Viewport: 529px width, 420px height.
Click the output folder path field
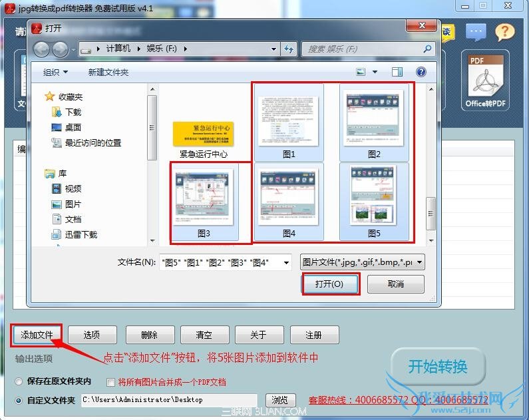click(169, 400)
